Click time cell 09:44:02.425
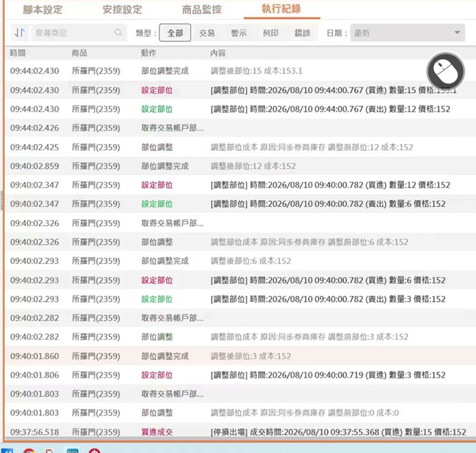This screenshot has height=453, width=476. pyautogui.click(x=34, y=147)
